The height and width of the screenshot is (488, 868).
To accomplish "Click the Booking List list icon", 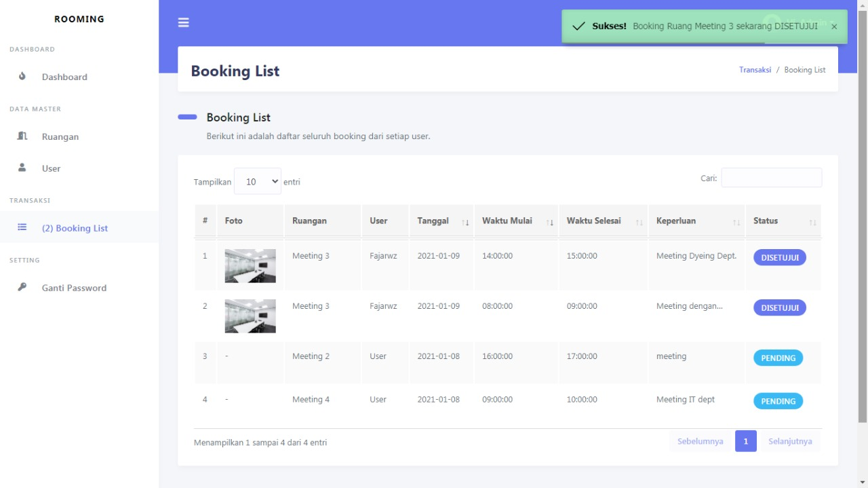I will pos(22,228).
